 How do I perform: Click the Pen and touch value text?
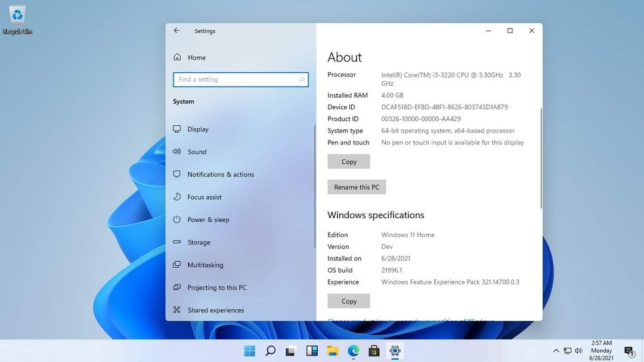[x=453, y=143]
